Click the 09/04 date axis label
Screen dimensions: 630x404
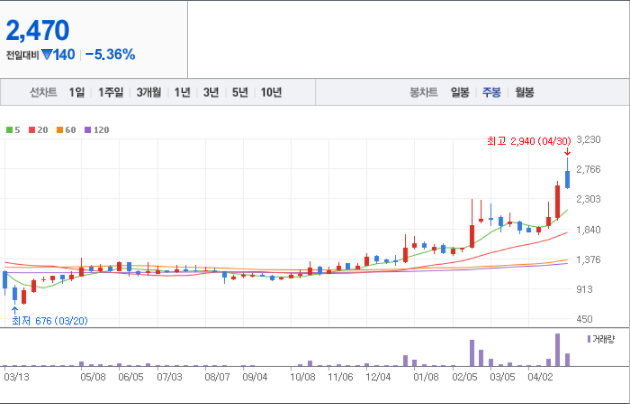255,377
